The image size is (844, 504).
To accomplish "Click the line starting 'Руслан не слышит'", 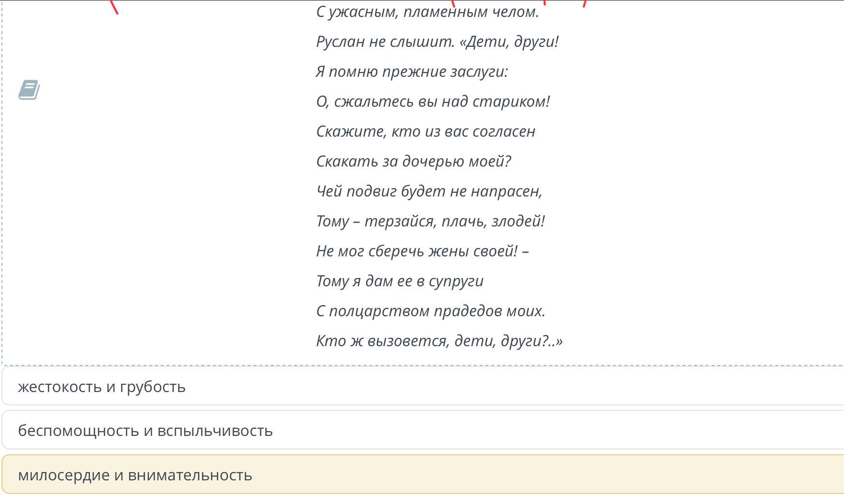I will click(x=437, y=42).
